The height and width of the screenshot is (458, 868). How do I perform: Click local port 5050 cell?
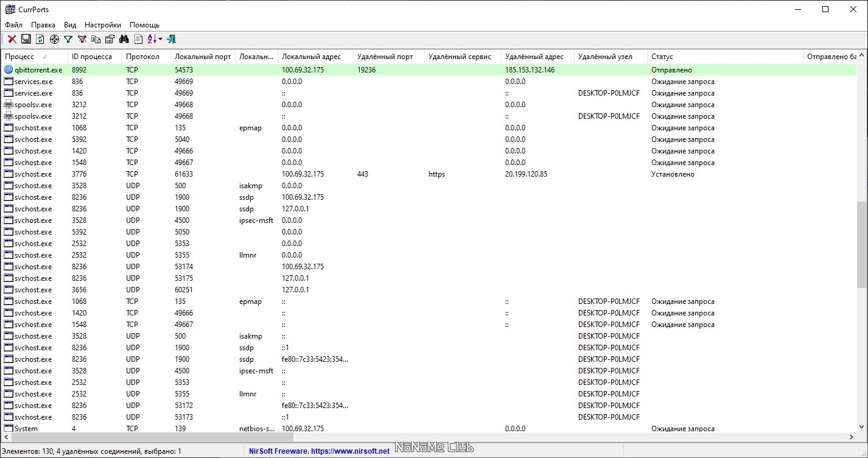pyautogui.click(x=182, y=232)
